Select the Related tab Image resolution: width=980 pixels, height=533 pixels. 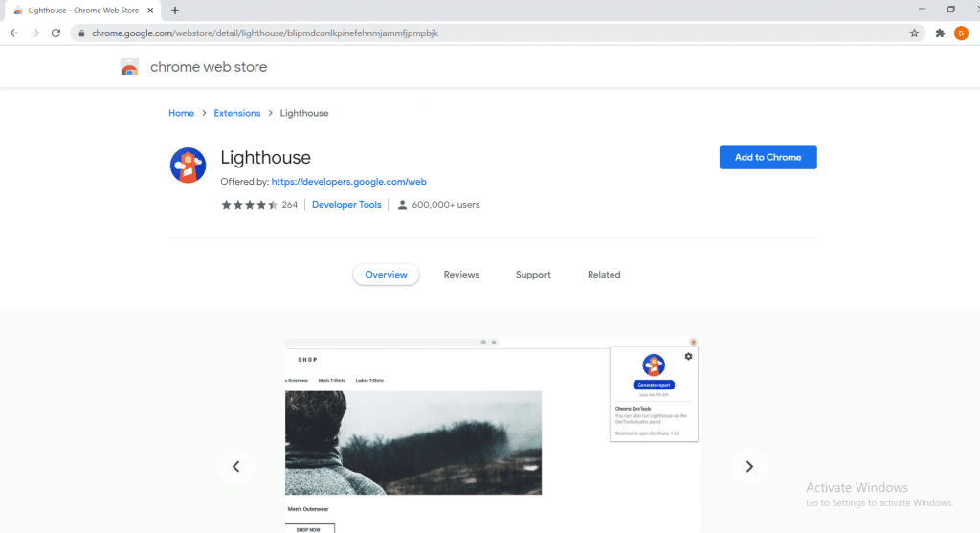604,275
